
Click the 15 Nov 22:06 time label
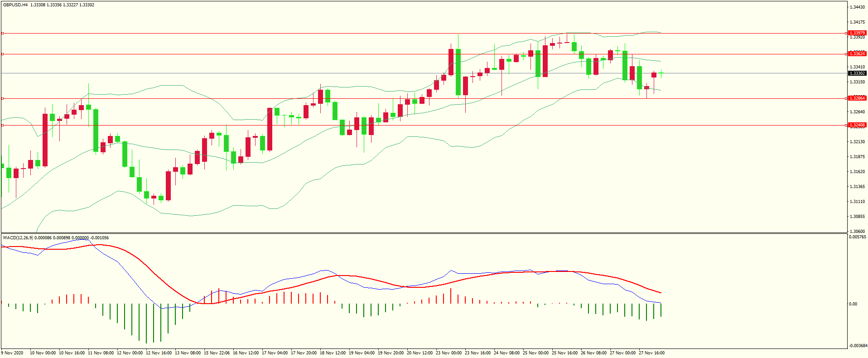tap(217, 353)
